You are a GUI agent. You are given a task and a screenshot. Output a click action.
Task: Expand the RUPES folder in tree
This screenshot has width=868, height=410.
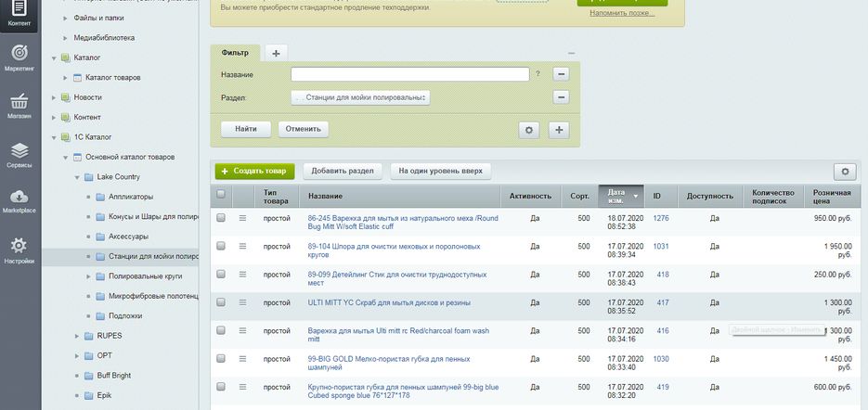click(77, 336)
